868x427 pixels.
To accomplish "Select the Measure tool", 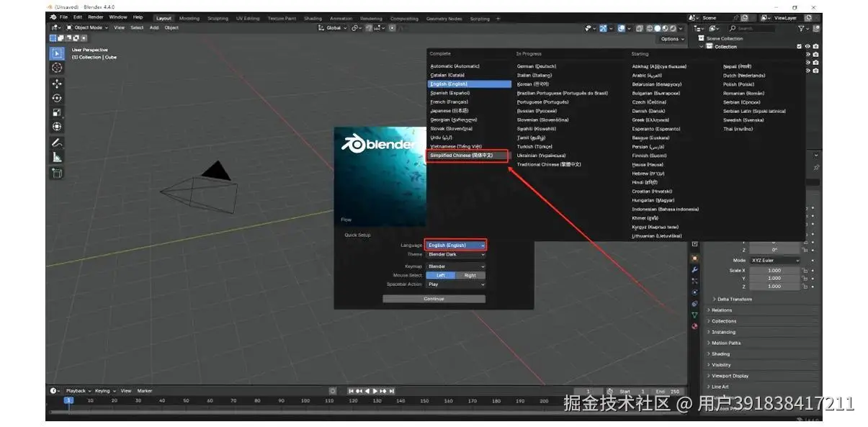I will click(x=57, y=157).
